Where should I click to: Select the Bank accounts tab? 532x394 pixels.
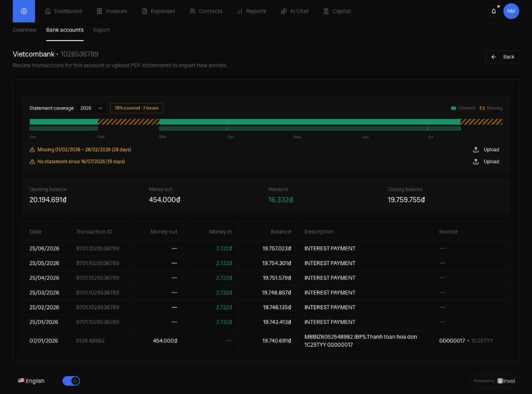tap(65, 30)
